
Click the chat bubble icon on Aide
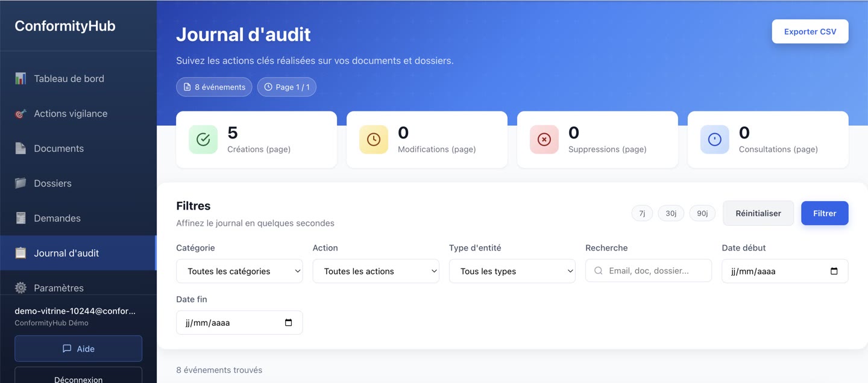pos(67,349)
